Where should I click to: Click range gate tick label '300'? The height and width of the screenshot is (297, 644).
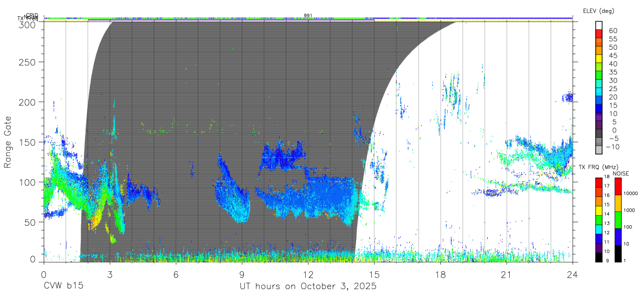pos(27,24)
